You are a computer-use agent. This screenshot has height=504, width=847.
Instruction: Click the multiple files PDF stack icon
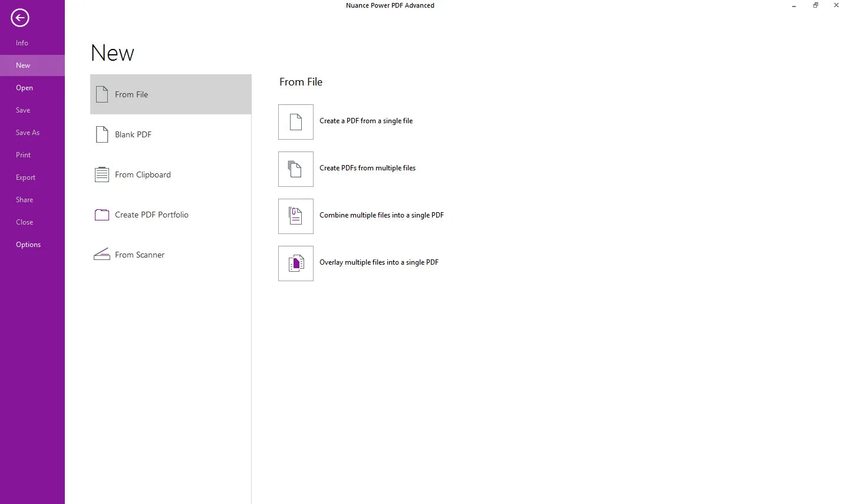(x=295, y=169)
